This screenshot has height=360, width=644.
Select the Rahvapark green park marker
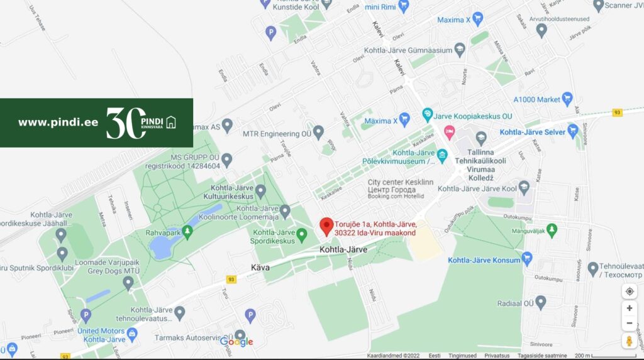coord(187,232)
